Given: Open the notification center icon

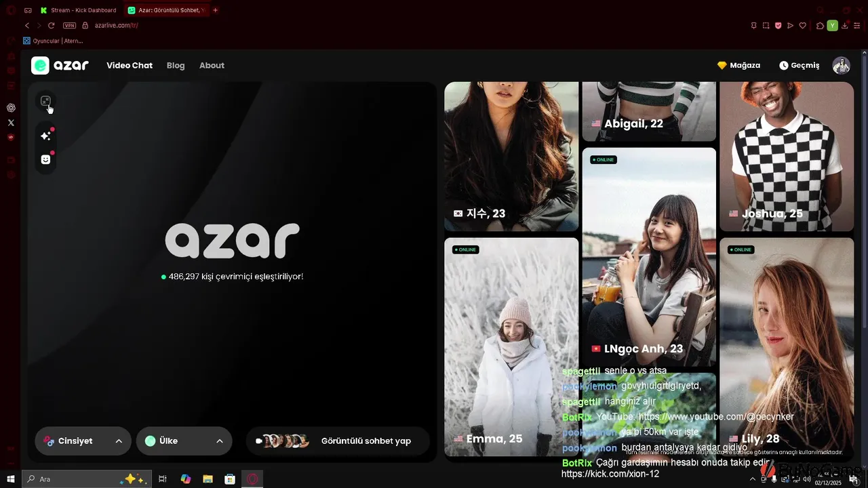Looking at the screenshot, I should tap(854, 479).
